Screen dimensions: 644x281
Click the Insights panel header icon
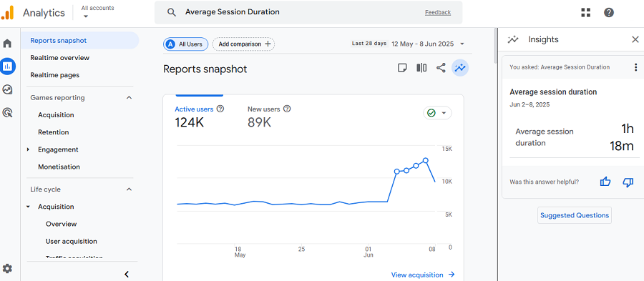pyautogui.click(x=512, y=39)
